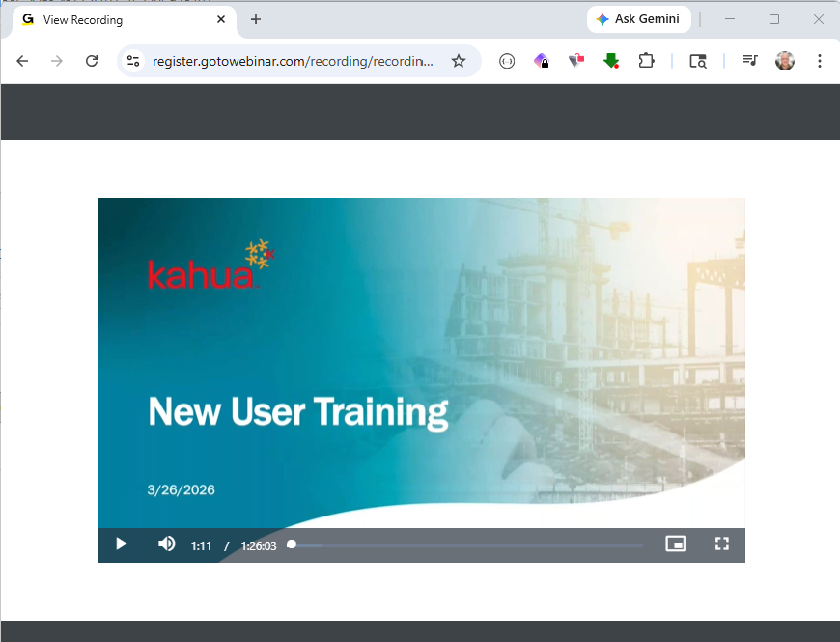Screen dimensions: 840x642
Task: Open the site permissions controls in address bar
Action: 131,60
